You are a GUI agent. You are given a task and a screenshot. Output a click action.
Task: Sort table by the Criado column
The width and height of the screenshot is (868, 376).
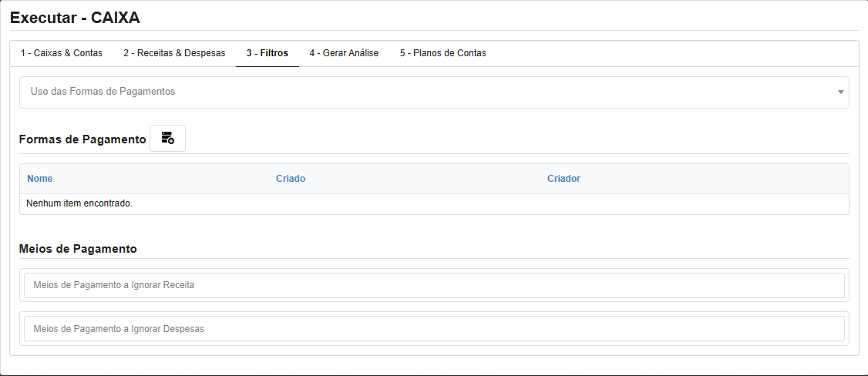291,179
